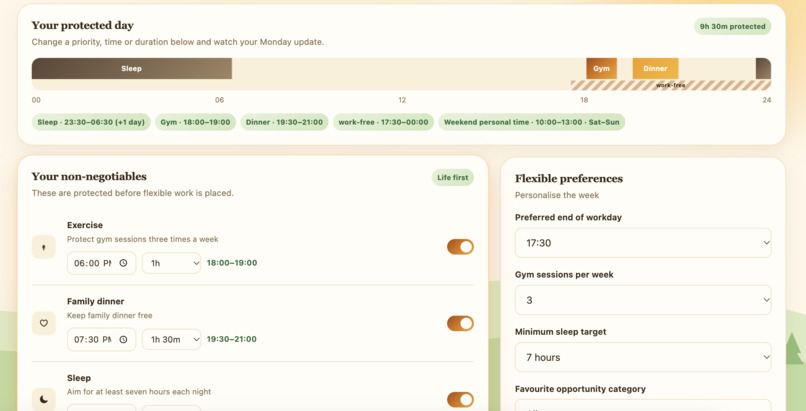Image resolution: width=806 pixels, height=411 pixels.
Task: Click the Sleep 23:30–06:30 chip
Action: [x=91, y=122]
